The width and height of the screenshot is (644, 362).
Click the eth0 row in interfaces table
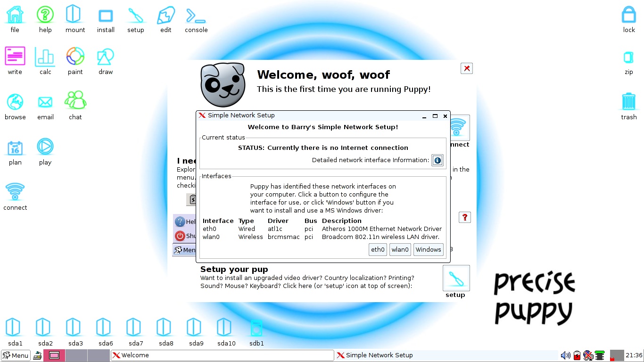(x=322, y=229)
